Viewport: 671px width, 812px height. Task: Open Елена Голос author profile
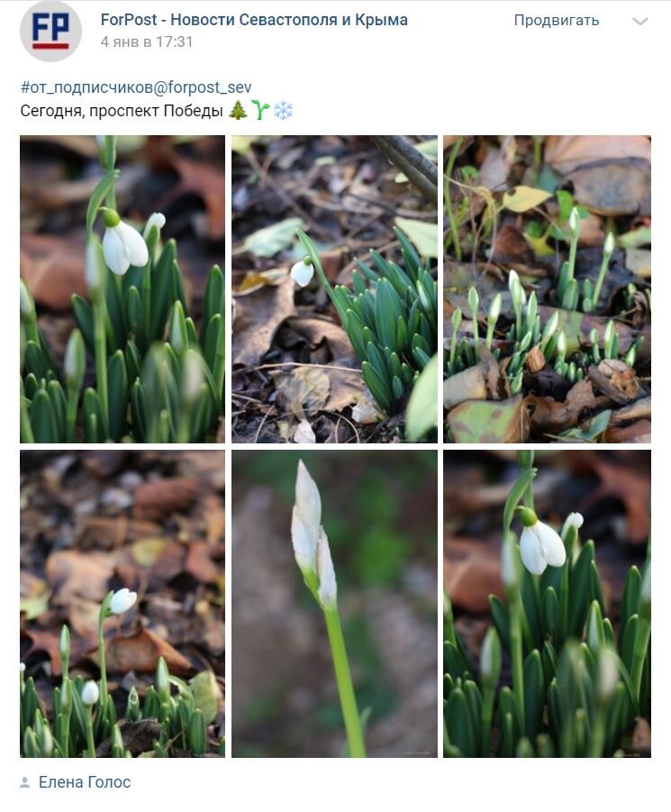tap(85, 782)
